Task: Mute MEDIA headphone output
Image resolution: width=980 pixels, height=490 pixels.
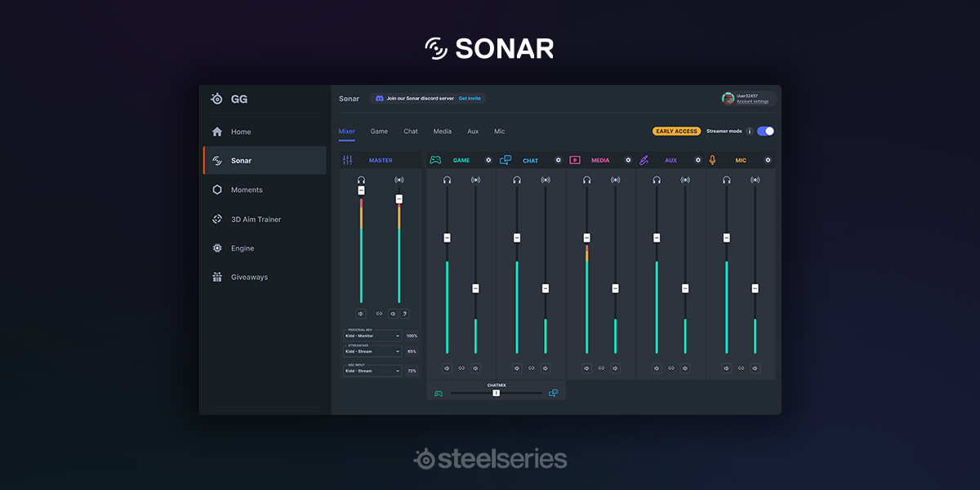Action: tap(586, 368)
